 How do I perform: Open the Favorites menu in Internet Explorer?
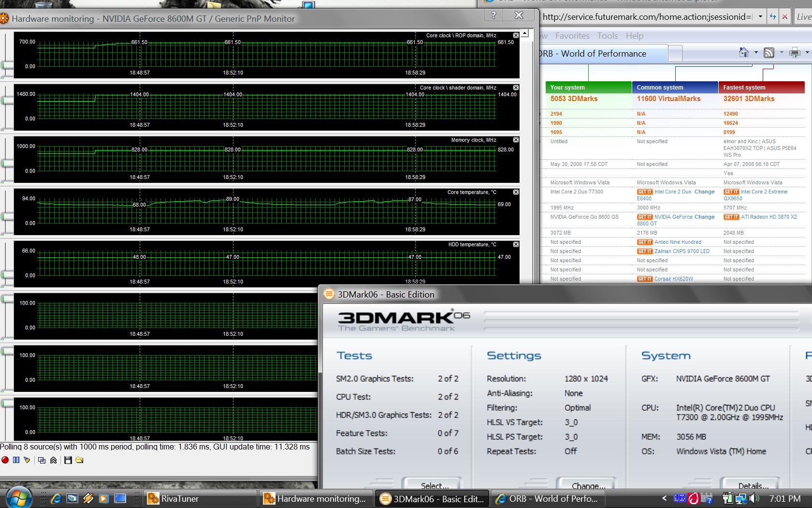[572, 36]
